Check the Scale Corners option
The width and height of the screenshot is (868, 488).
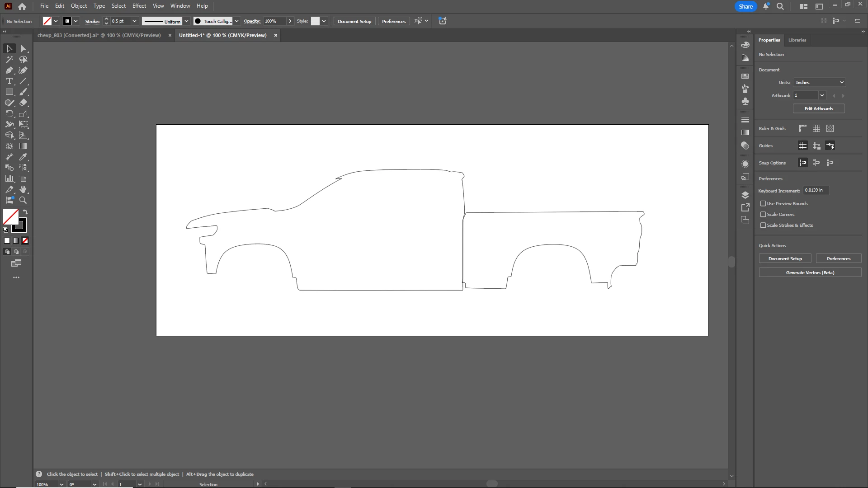[x=763, y=215]
